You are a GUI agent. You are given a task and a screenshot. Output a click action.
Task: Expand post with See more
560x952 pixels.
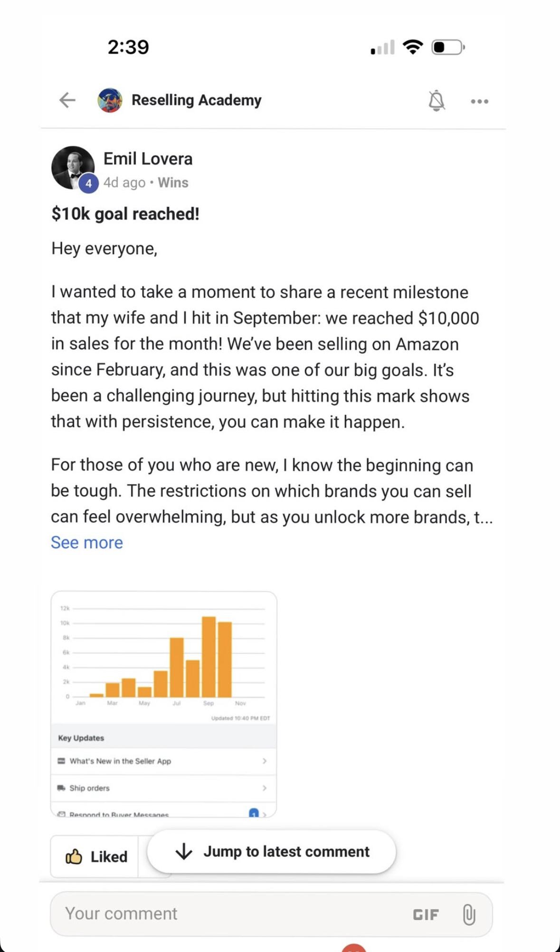pyautogui.click(x=87, y=543)
